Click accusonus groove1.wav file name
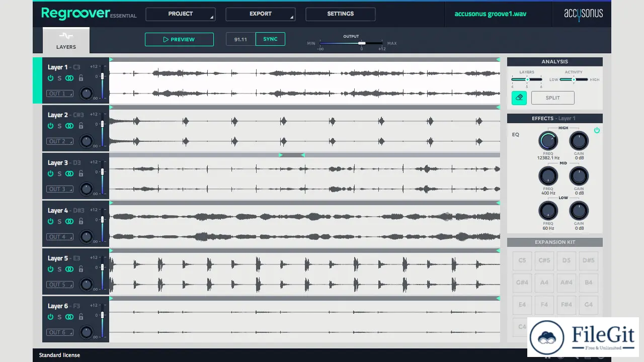 click(x=491, y=14)
